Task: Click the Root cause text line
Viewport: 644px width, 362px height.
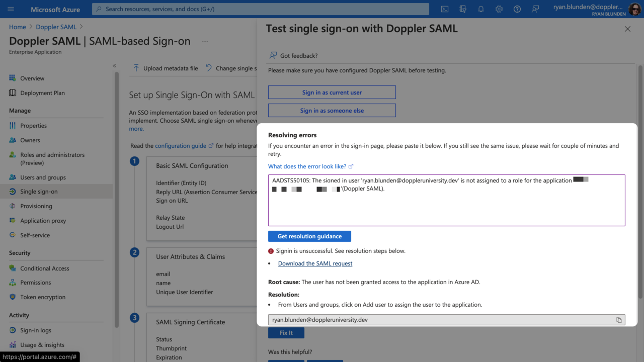Action: (x=374, y=282)
